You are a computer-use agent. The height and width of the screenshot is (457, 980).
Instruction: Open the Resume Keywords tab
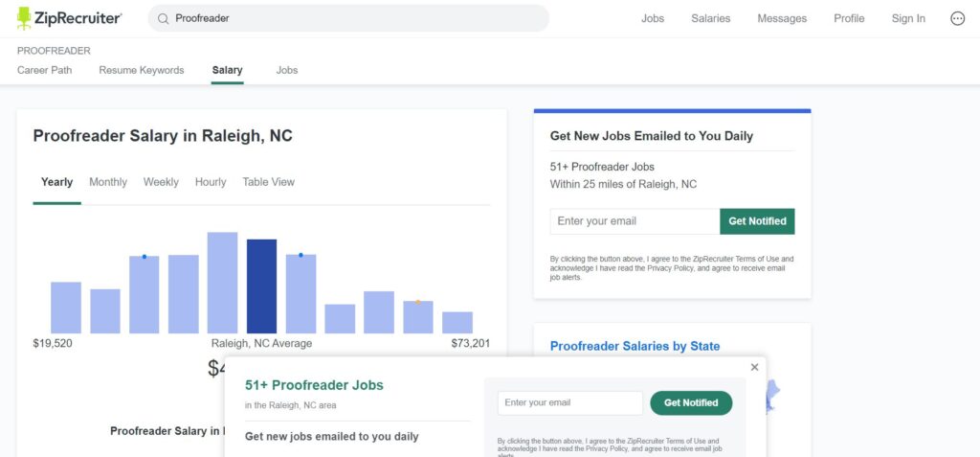[x=142, y=70]
